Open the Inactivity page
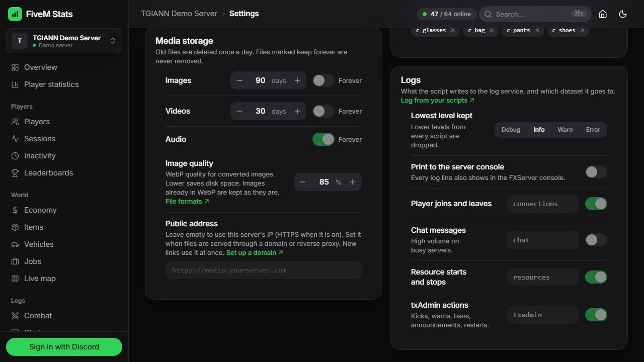 click(64, 156)
